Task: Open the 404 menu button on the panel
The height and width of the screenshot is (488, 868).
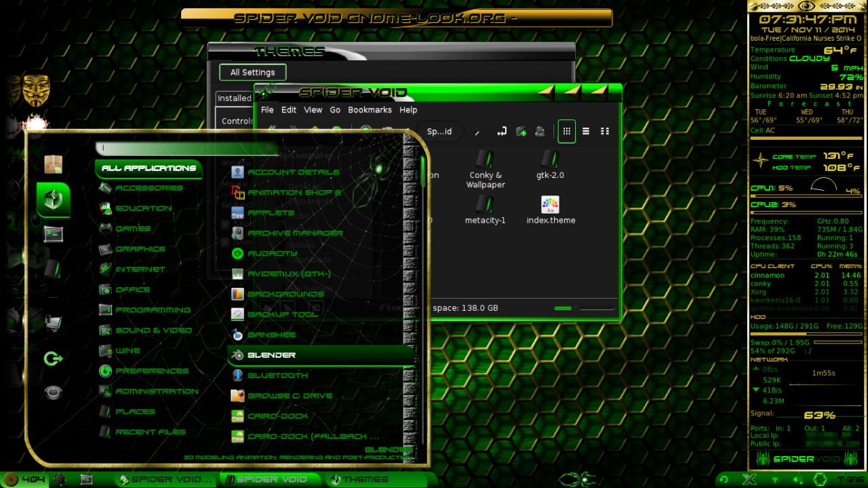Action: [24, 479]
